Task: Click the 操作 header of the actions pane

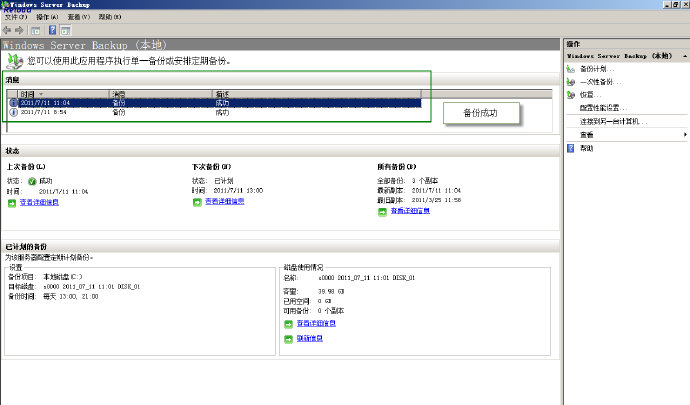Action: tap(573, 44)
